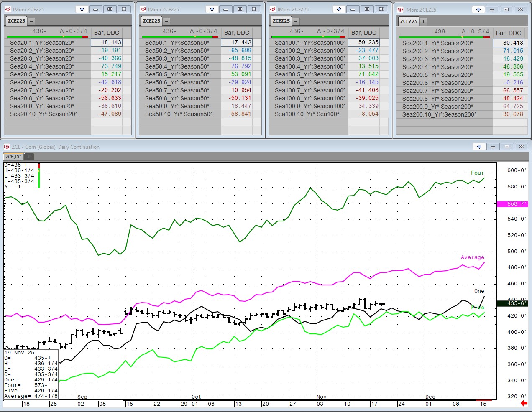Click the plus tab icon in the Season50 monitor
The image size is (532, 412).
coord(166,21)
